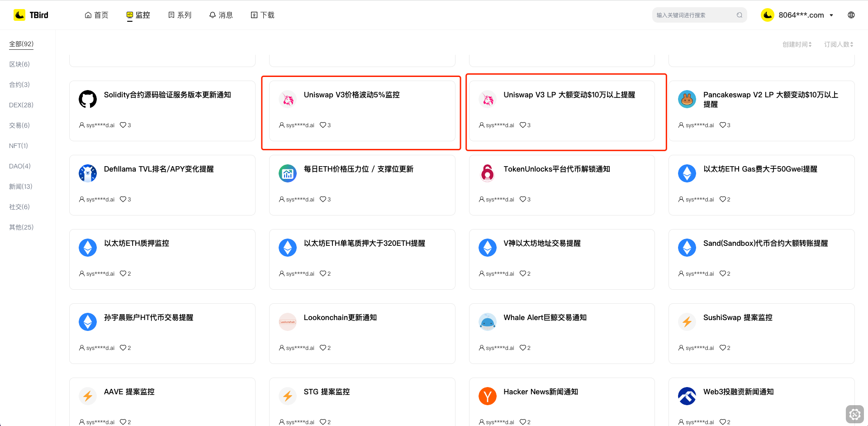
Task: Go to the 下载 download page
Action: [262, 15]
